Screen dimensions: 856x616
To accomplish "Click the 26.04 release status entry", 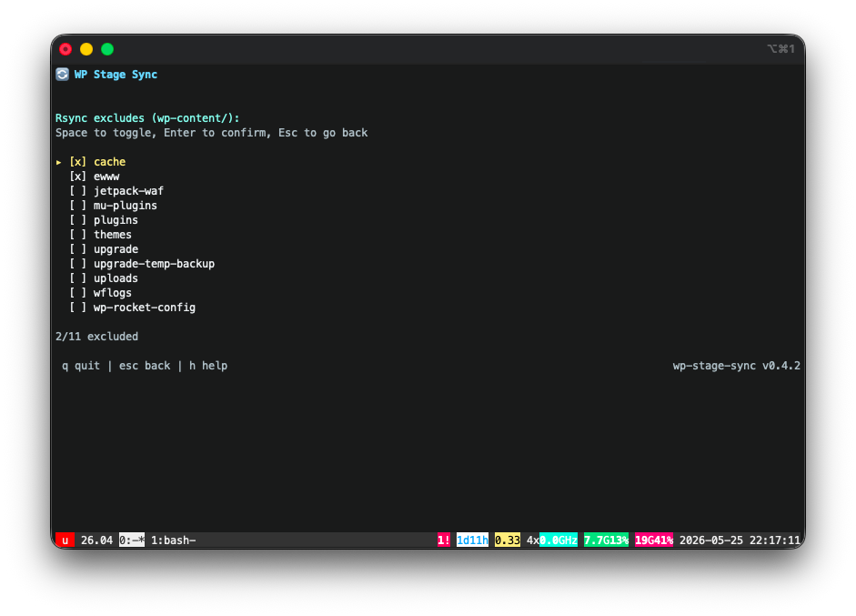I will tap(96, 540).
